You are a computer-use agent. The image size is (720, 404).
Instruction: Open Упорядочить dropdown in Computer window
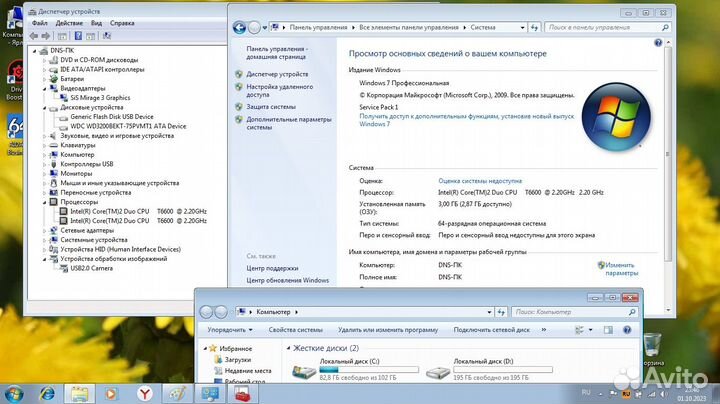point(230,330)
